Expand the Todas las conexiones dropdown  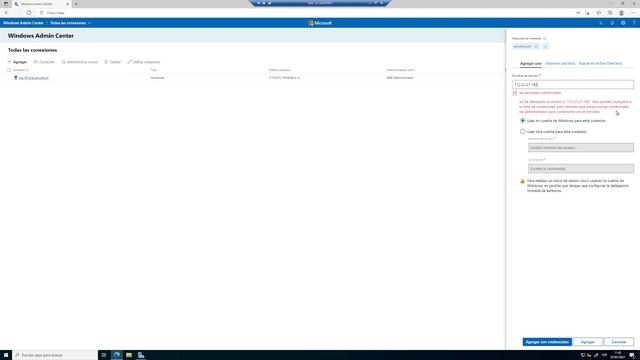point(70,23)
